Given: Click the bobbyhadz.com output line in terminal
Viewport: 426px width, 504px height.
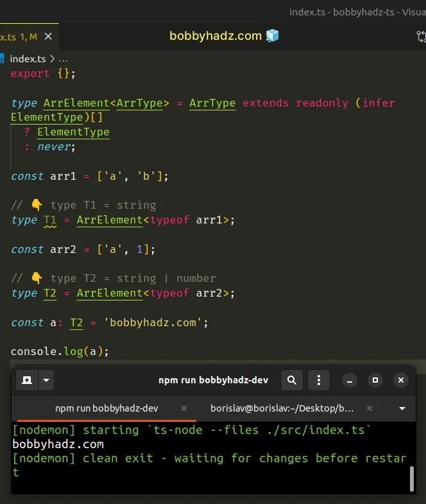Looking at the screenshot, I should coord(58,444).
